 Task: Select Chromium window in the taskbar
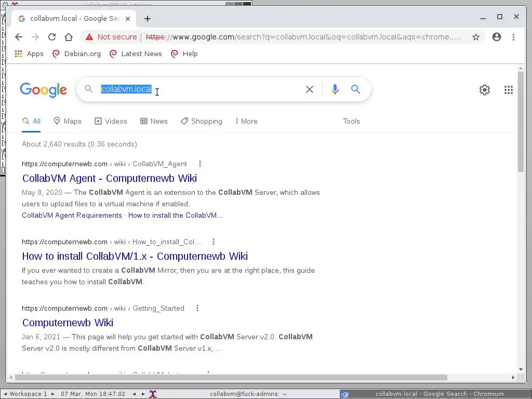tap(435, 394)
